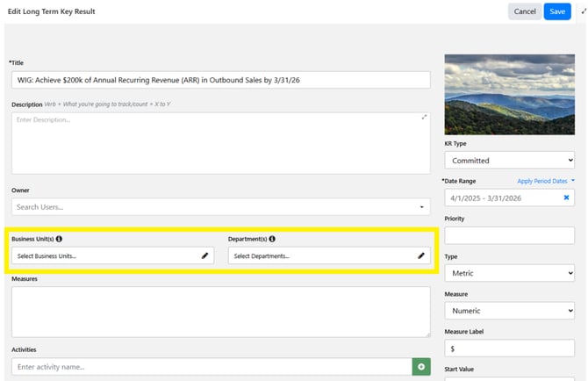Click the green add activity plus button
This screenshot has width=588, height=381.
421,366
